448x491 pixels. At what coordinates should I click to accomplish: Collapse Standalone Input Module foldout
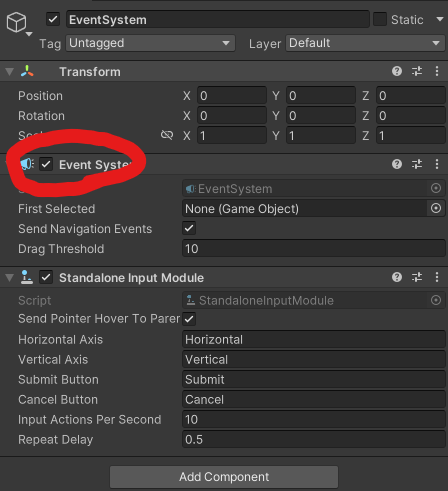(x=9, y=277)
